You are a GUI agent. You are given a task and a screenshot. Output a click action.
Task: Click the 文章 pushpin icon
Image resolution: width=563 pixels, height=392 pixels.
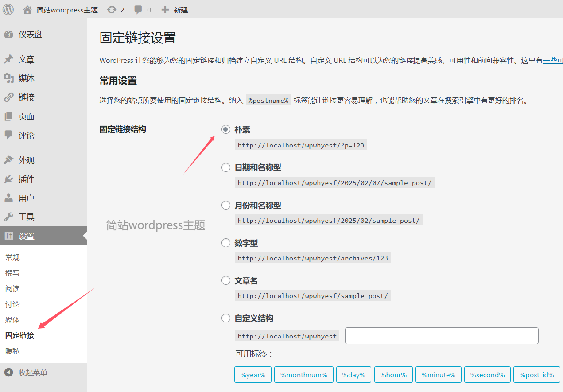(x=9, y=59)
